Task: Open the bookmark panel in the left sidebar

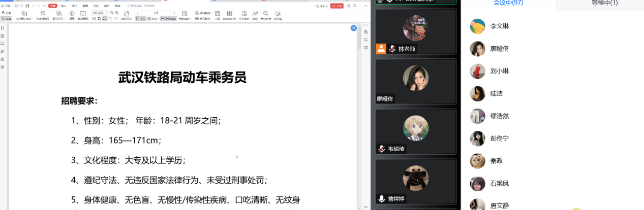Action: [x=3, y=27]
